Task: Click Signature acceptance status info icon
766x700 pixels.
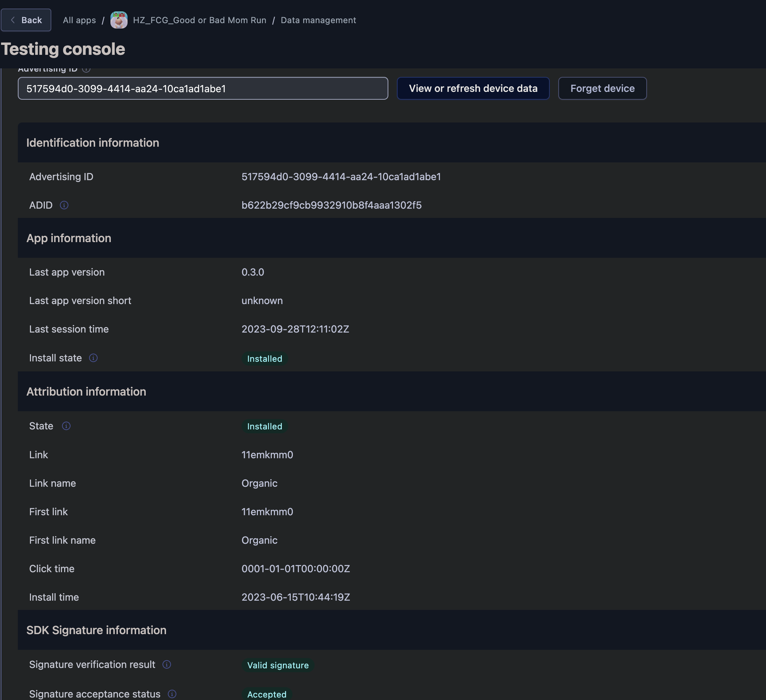Action: [x=172, y=694]
